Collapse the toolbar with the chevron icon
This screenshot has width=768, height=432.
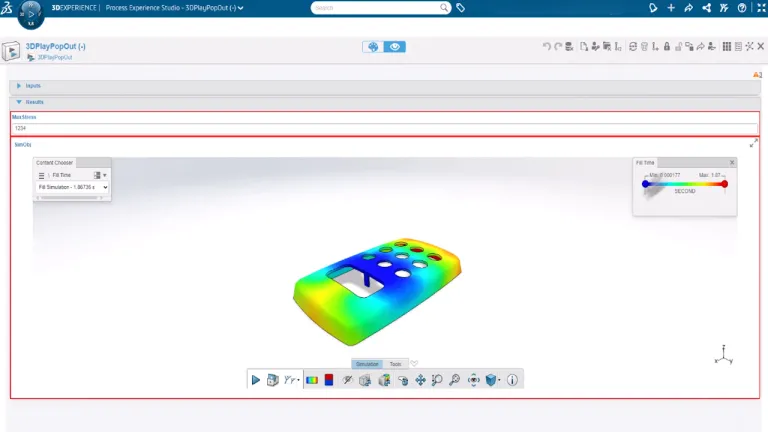pyautogui.click(x=414, y=363)
